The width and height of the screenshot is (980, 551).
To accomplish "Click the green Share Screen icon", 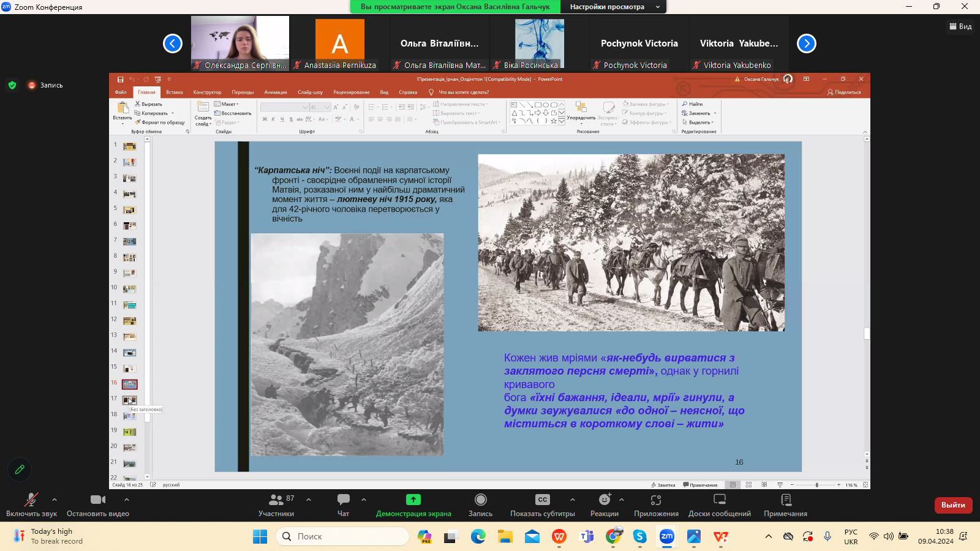I will (413, 500).
